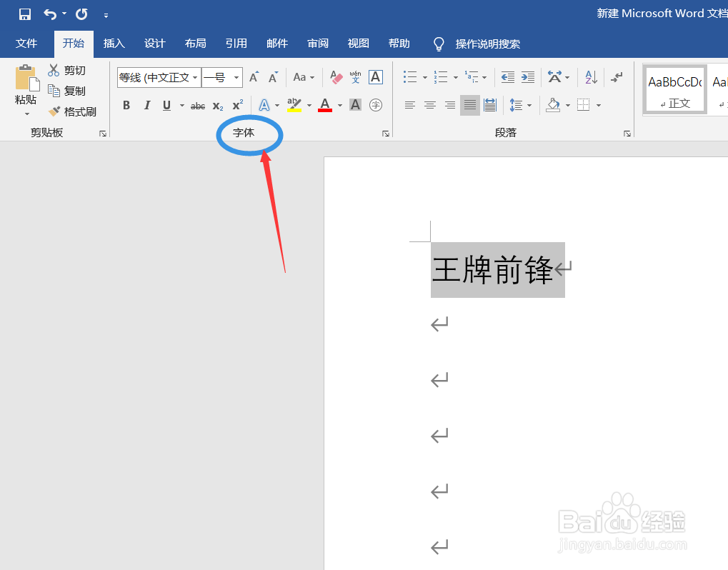Open the 审阅 tab
728x570 pixels.
(318, 44)
